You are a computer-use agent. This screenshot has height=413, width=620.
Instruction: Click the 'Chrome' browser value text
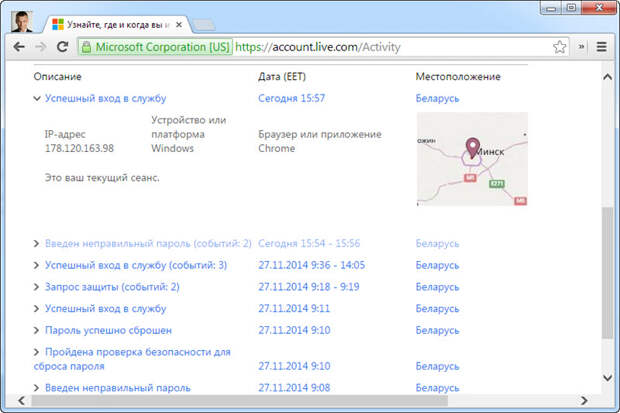tap(276, 148)
